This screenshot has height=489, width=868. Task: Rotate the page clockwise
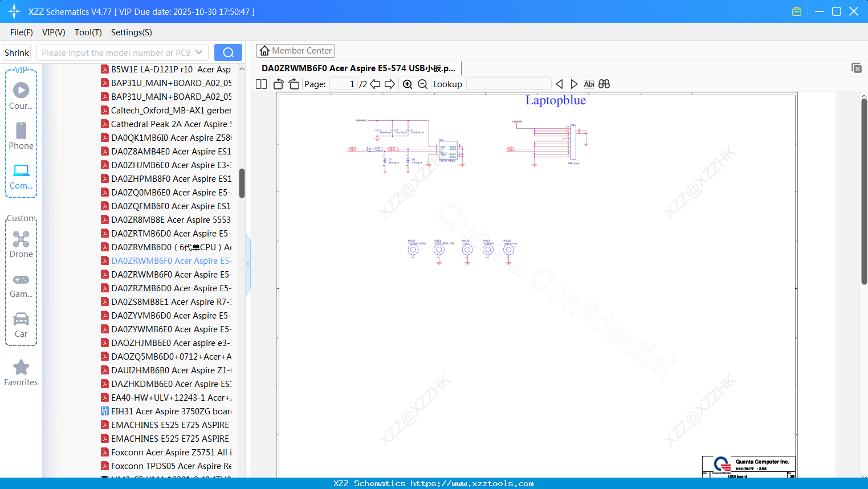tap(294, 84)
